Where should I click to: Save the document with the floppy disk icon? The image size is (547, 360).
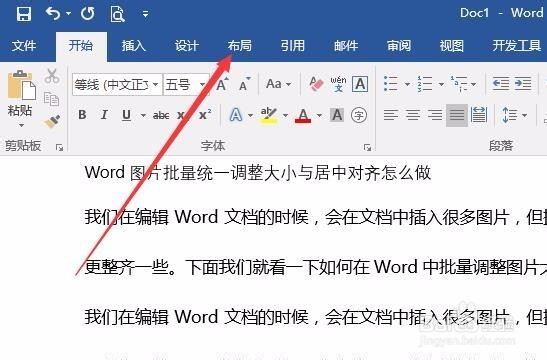[24, 14]
